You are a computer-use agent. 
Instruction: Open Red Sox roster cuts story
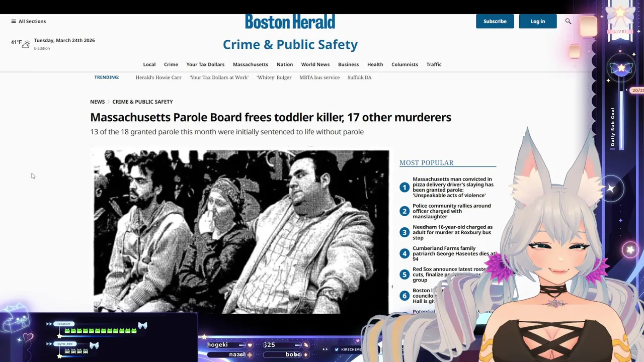pyautogui.click(x=449, y=275)
